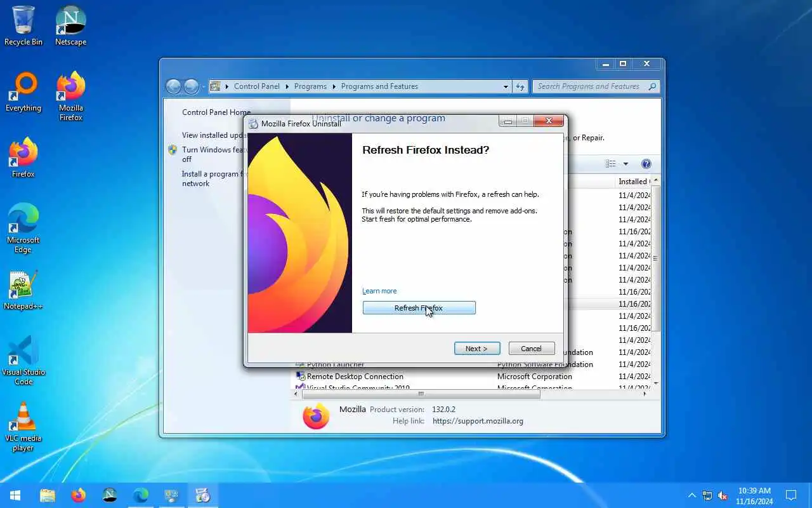Click the Programs and Features breadcrumb

(379, 86)
